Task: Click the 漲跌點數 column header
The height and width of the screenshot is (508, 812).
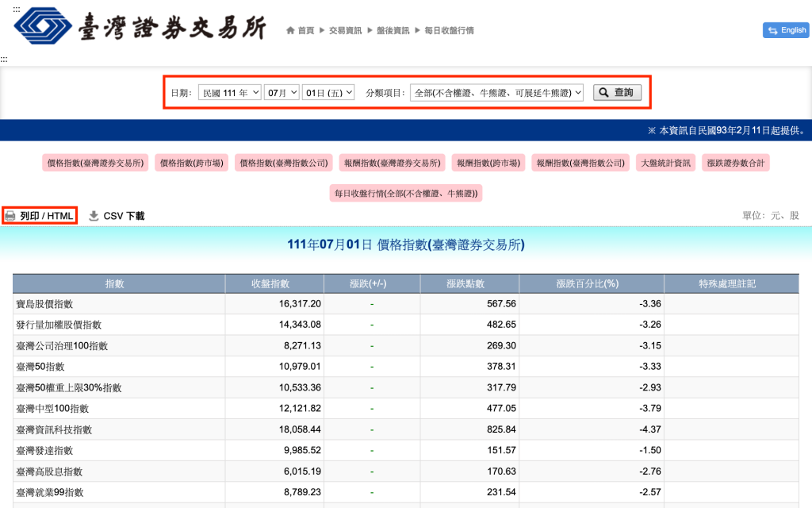Action: pyautogui.click(x=469, y=283)
